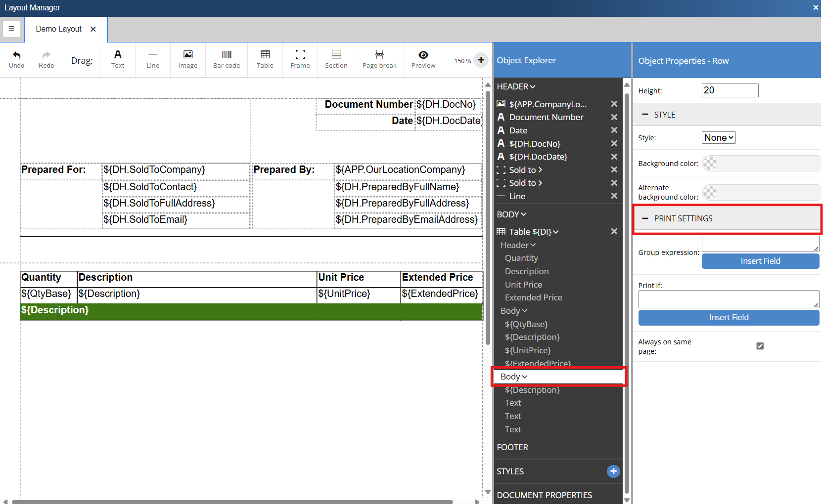Select the Image tool
This screenshot has width=823, height=504.
click(188, 59)
